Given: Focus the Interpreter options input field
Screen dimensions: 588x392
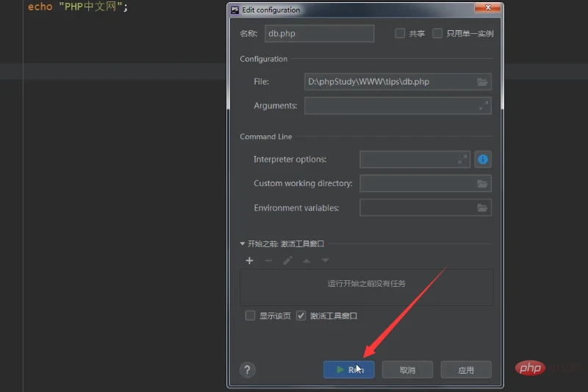Looking at the screenshot, I should pos(415,160).
